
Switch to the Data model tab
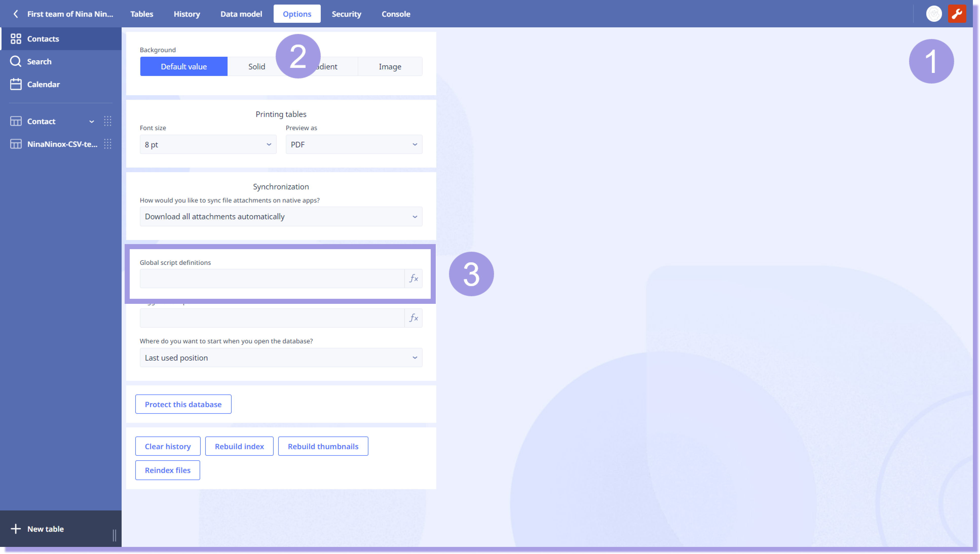241,14
